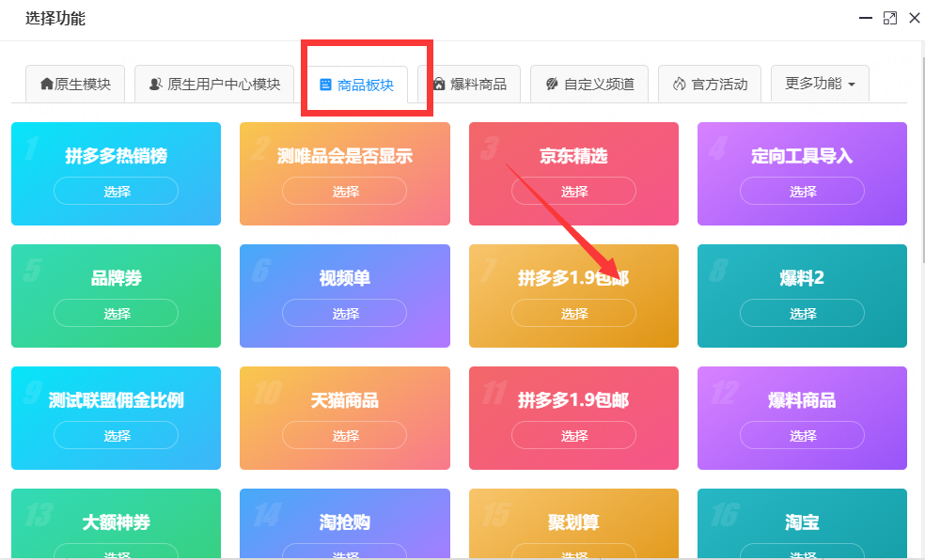Click the vertical scrollbar of the dialog
This screenshot has width=925, height=560.
pyautogui.click(x=922, y=161)
